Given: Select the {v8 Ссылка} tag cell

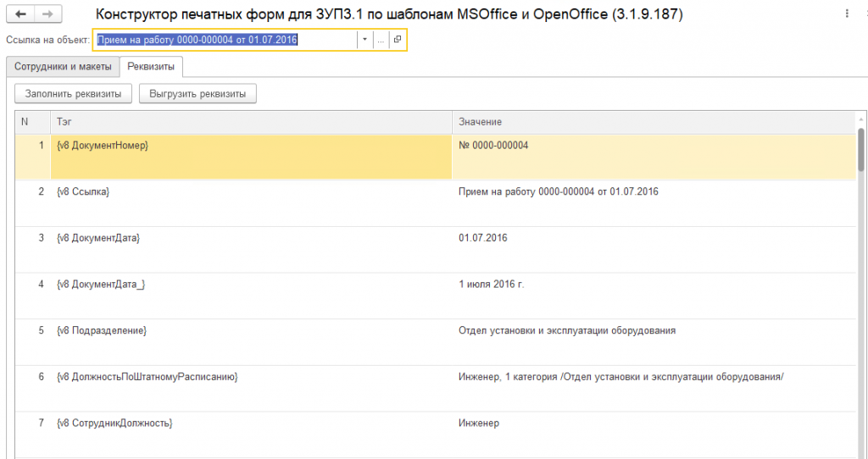Looking at the screenshot, I should click(83, 191).
